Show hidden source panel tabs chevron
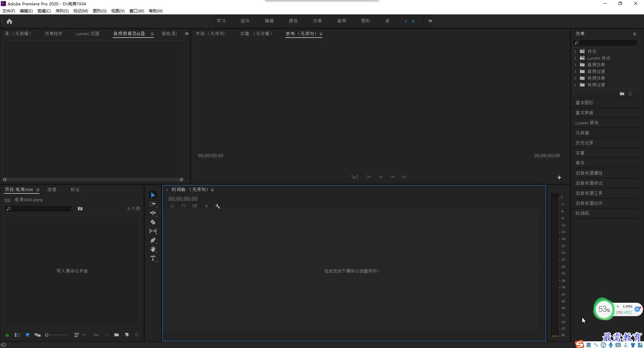This screenshot has width=644, height=348. (187, 34)
